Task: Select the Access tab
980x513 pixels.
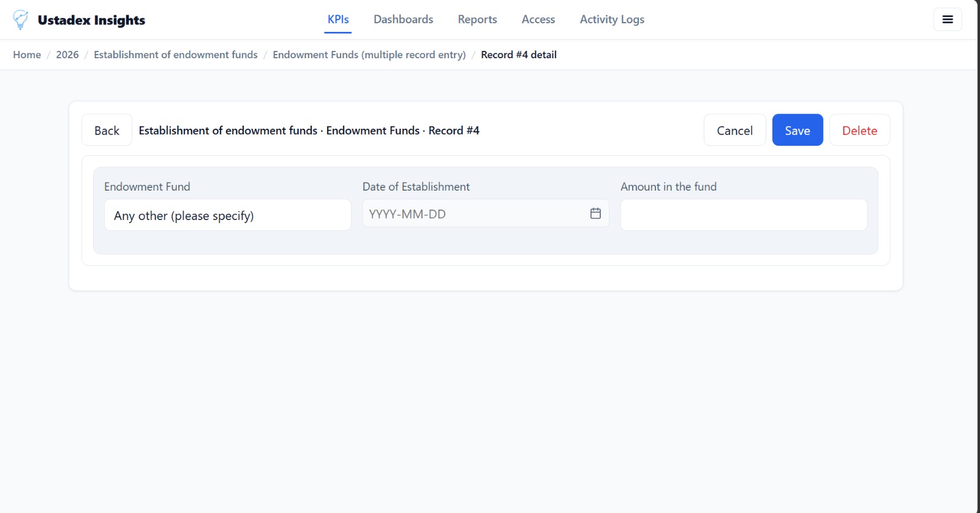Action: (x=538, y=20)
